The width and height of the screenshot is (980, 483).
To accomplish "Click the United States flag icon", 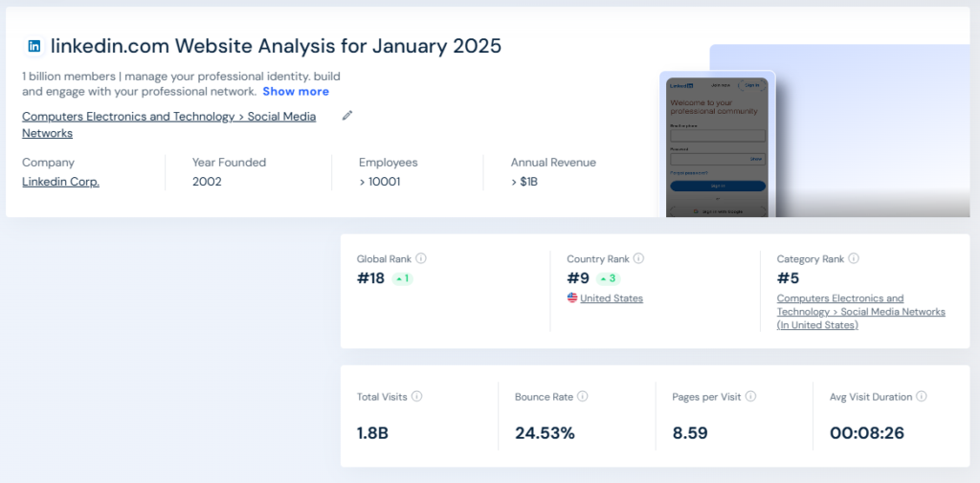I will coord(572,298).
